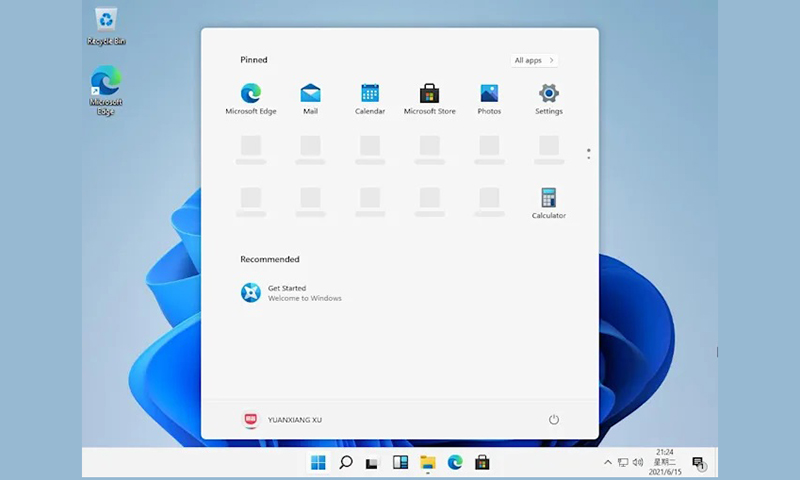Launch the pinned Photos app

tap(489, 99)
